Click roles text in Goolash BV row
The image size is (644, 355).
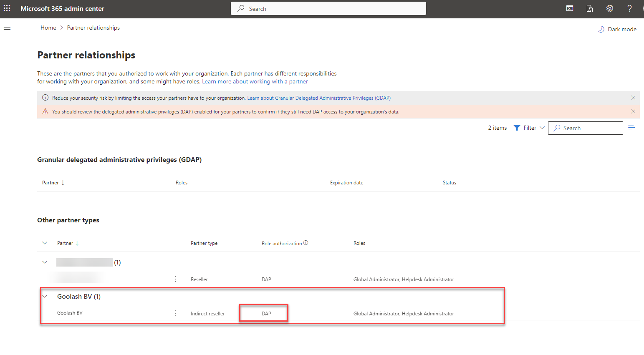[x=404, y=314]
